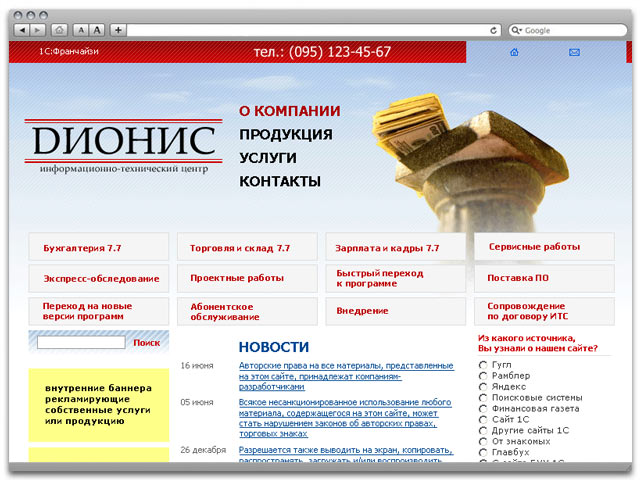
Task: Select the Гугл radio option
Action: [x=483, y=365]
